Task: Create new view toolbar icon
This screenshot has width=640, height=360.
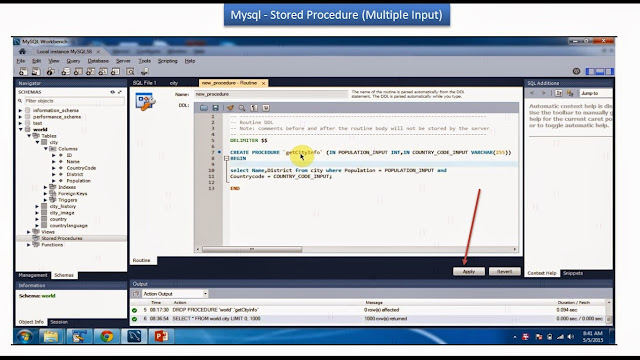Action: pos(91,71)
